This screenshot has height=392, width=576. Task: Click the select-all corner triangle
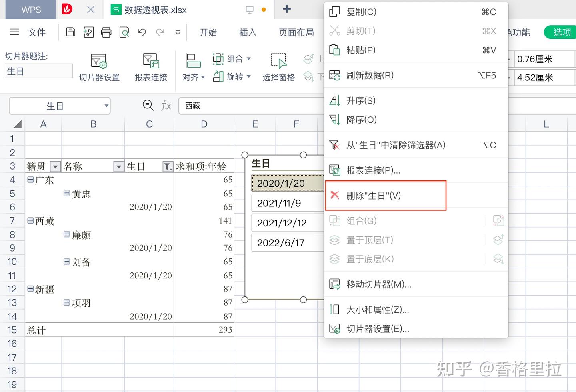click(x=18, y=124)
